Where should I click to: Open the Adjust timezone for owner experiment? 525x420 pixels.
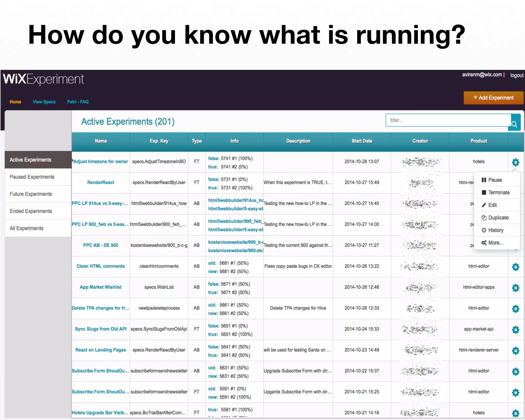pyautogui.click(x=101, y=162)
